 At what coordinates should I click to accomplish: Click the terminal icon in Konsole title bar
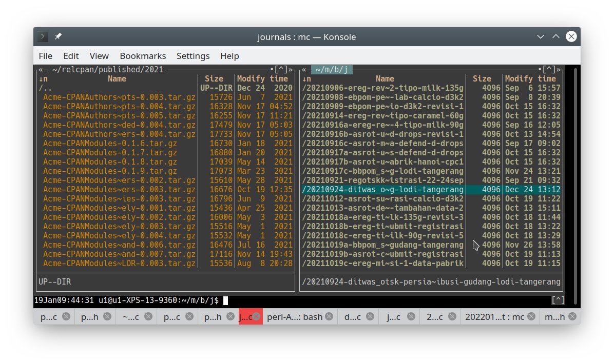43,37
